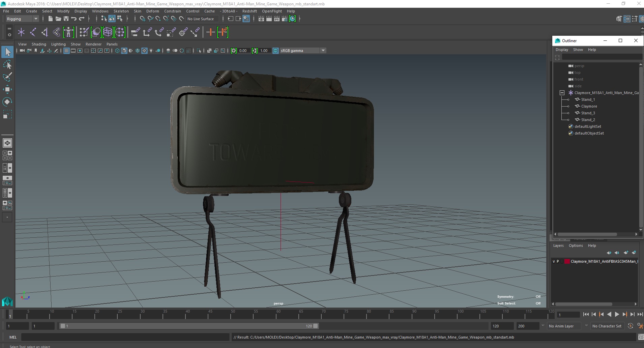The height and width of the screenshot is (348, 644).
Task: Activate the Create Joints shelf tool
Action: (x=33, y=32)
